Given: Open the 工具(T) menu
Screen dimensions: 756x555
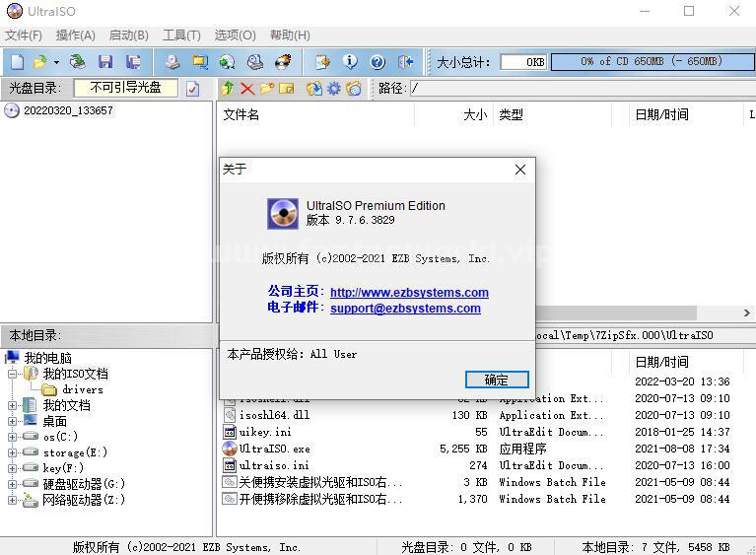Looking at the screenshot, I should [180, 35].
